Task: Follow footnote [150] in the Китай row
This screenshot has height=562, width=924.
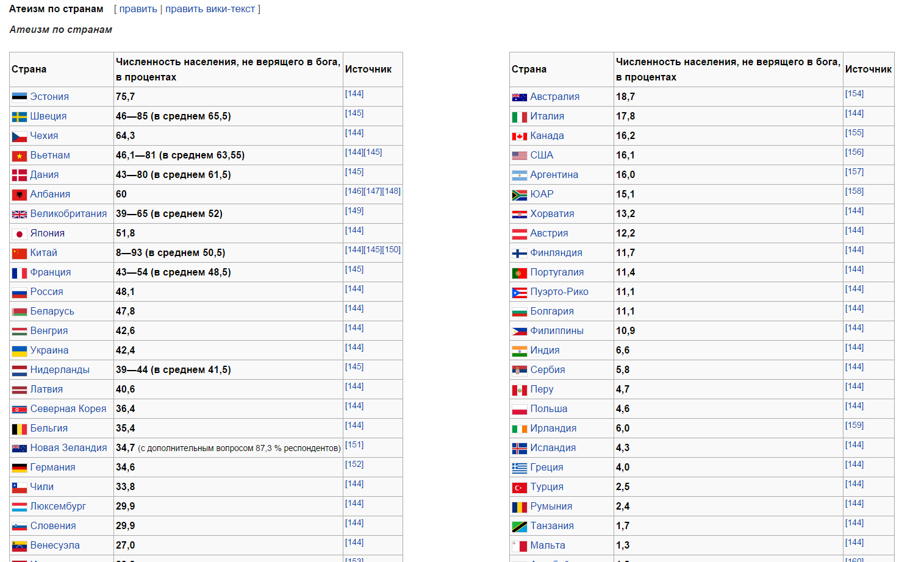Action: click(x=392, y=250)
